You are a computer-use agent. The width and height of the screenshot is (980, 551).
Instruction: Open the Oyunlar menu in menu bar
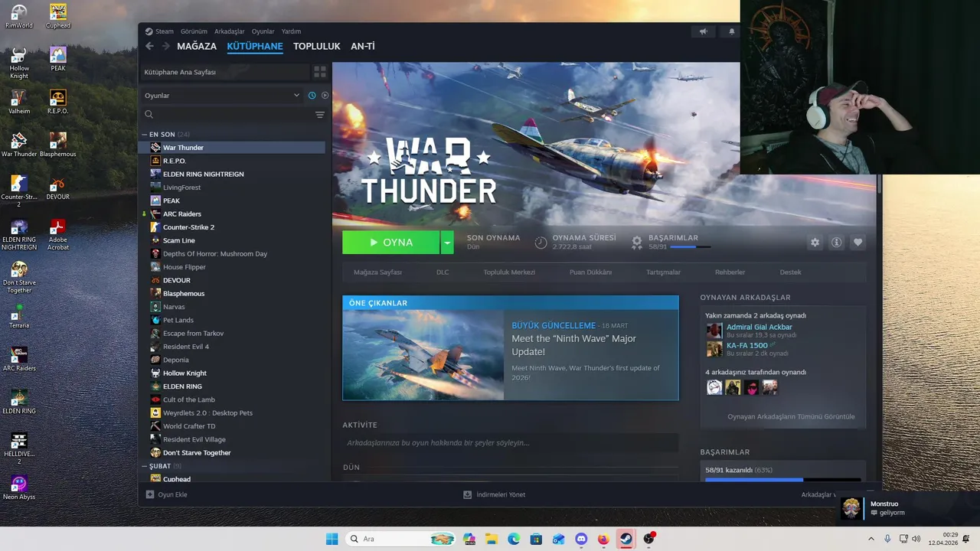tap(263, 31)
